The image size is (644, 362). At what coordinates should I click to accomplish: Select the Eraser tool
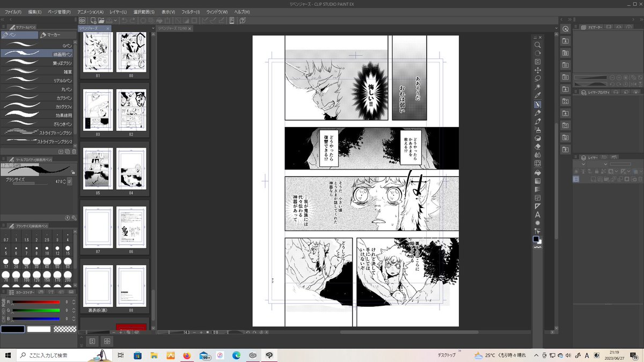(x=538, y=146)
